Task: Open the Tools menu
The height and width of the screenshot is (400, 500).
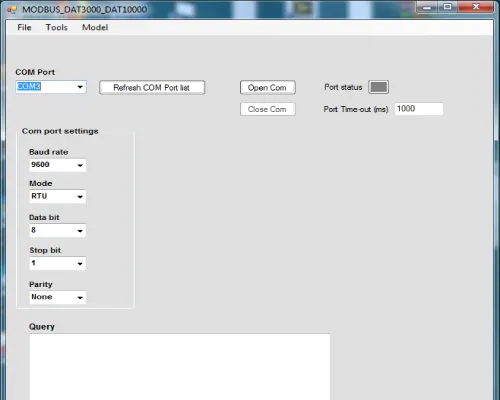Action: (57, 27)
